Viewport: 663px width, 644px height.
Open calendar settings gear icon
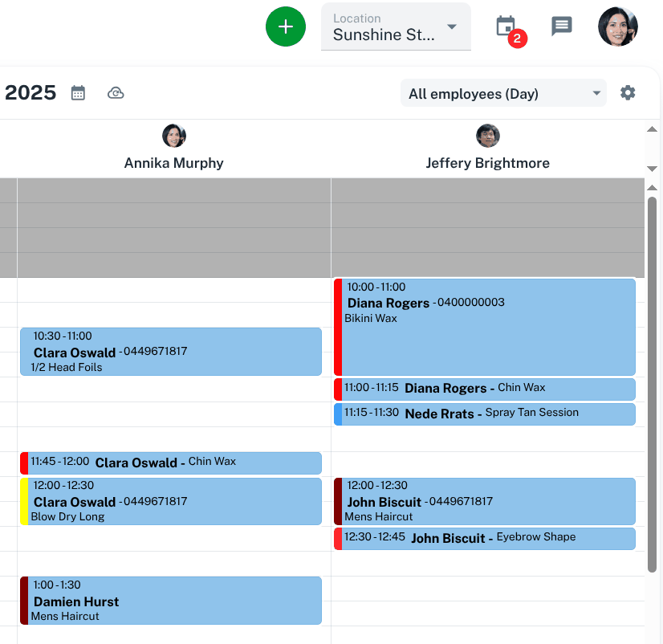628,93
